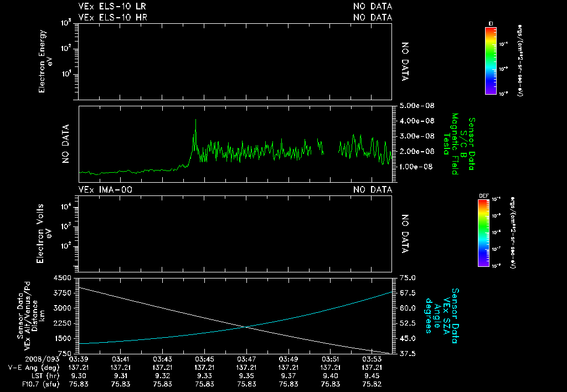Click the '1500' altitude tick label
The width and height of the screenshot is (567, 392).
[63, 338]
